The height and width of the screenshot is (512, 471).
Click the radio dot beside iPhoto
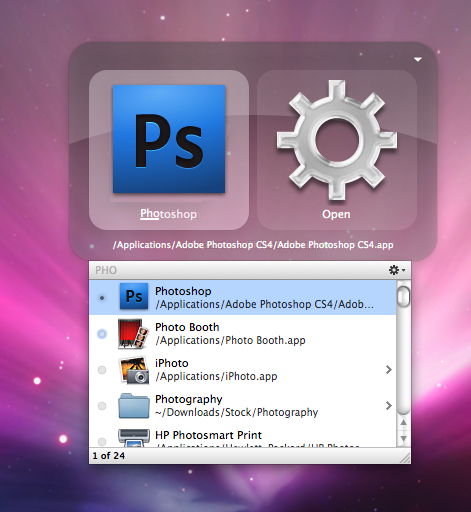tap(102, 370)
